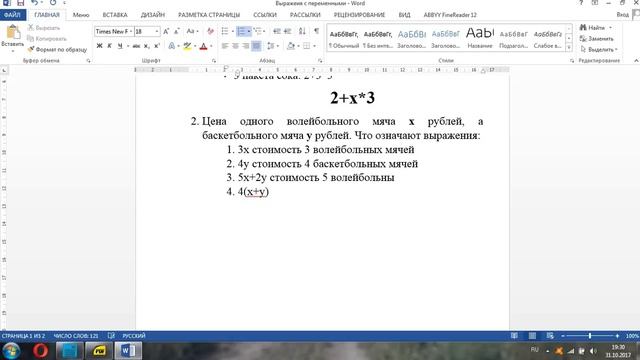Open Opera browser from taskbar
Image resolution: width=640 pixels, height=360 pixels.
pos(40,351)
